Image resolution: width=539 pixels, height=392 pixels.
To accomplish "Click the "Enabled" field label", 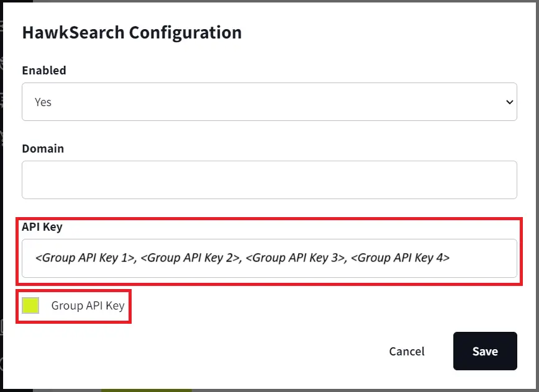I will (44, 70).
